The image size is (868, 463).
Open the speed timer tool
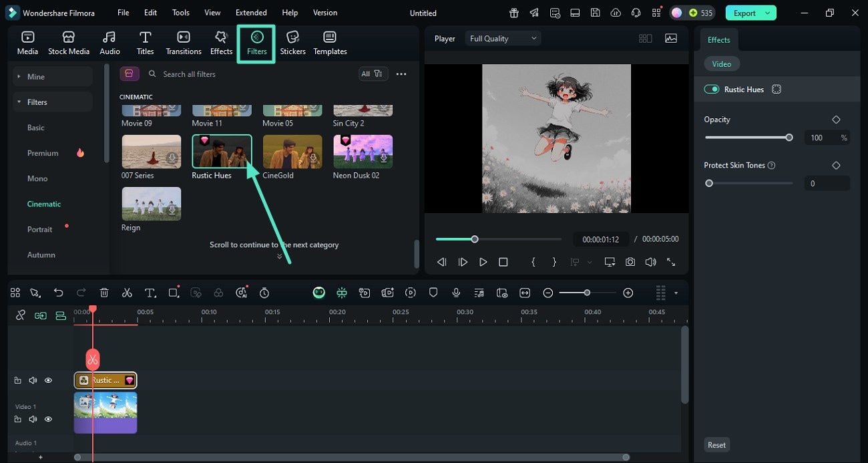click(x=264, y=293)
